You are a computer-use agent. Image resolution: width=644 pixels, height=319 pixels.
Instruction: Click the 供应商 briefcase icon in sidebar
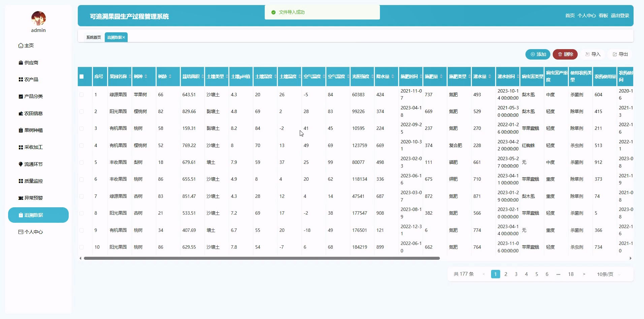tap(21, 63)
